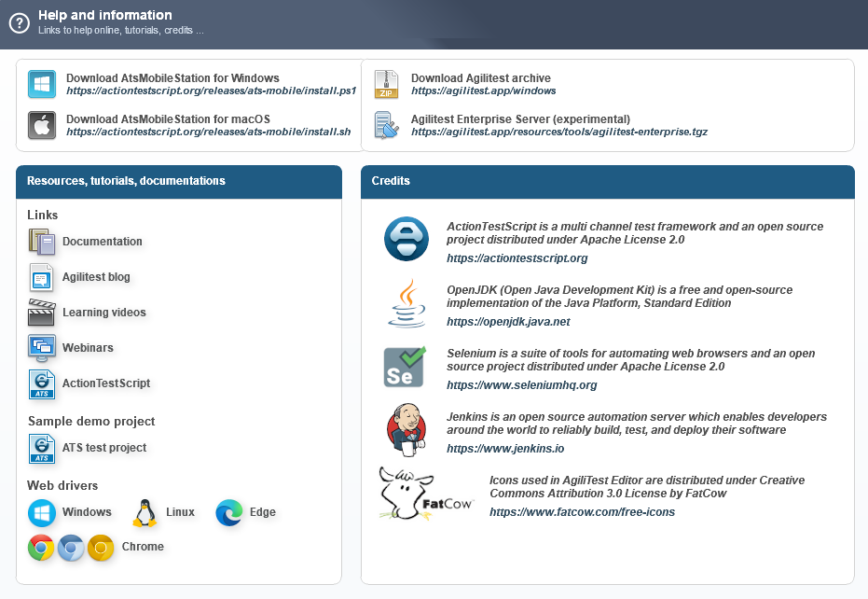Click the ATS icon beside ATS test project
Image resolution: width=868 pixels, height=599 pixels.
click(x=42, y=448)
